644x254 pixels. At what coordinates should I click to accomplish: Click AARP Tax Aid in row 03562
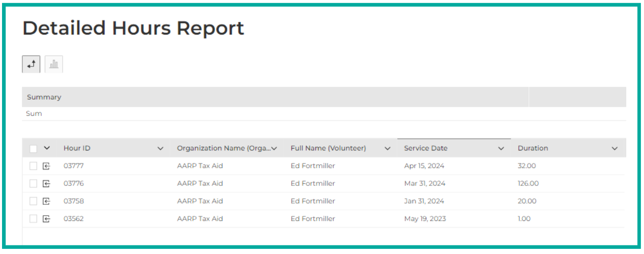pyautogui.click(x=200, y=218)
